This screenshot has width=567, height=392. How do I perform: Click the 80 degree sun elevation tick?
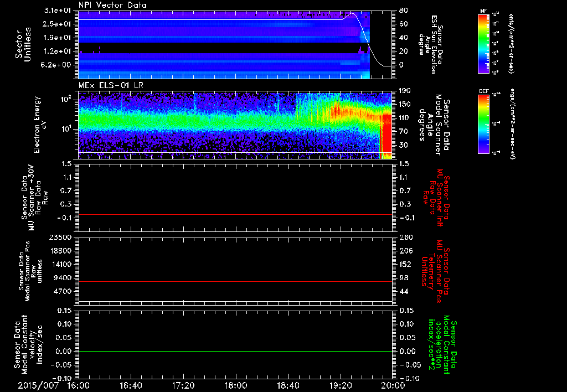tap(403, 11)
